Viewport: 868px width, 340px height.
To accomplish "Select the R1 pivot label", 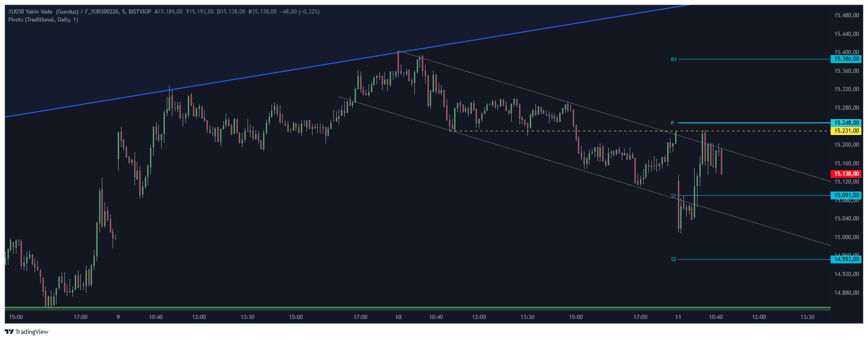I will (674, 59).
